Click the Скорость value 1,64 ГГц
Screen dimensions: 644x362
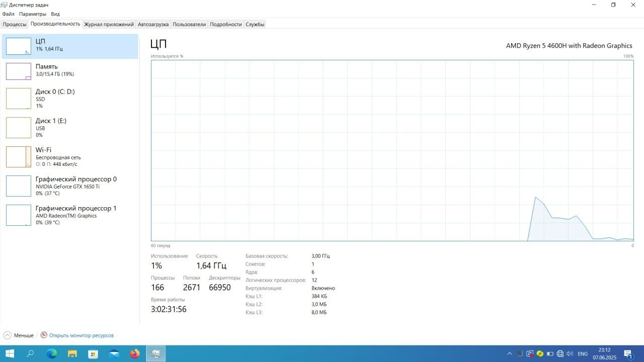coord(211,265)
